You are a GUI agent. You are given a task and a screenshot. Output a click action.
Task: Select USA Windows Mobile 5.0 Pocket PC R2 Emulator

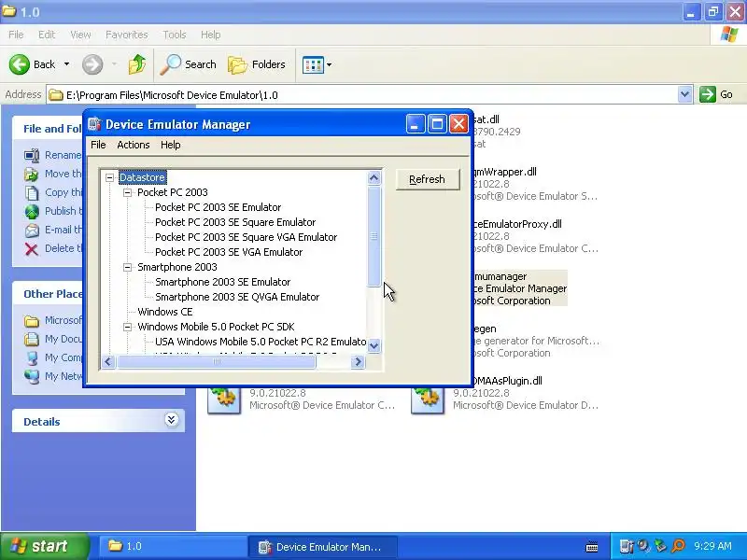click(x=261, y=342)
